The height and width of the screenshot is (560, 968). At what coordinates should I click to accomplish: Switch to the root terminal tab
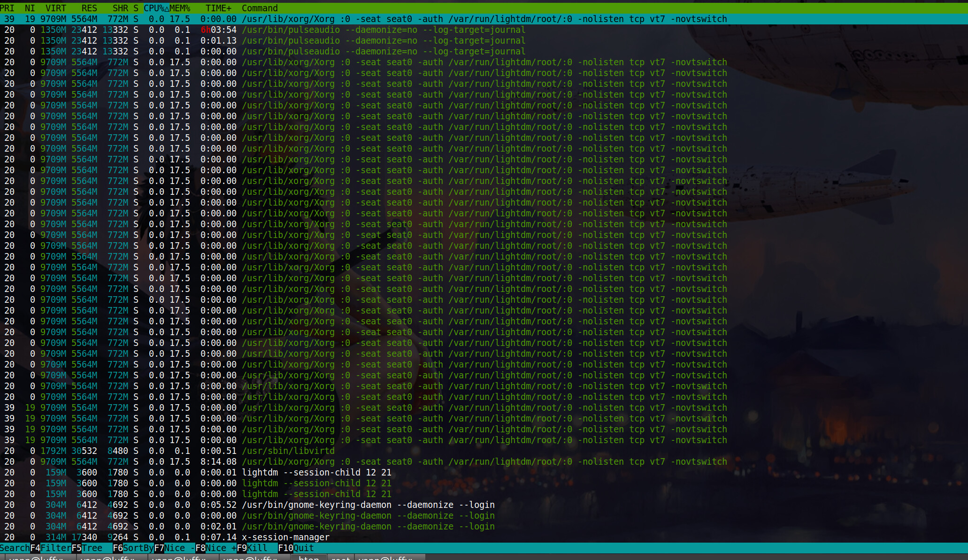341,557
